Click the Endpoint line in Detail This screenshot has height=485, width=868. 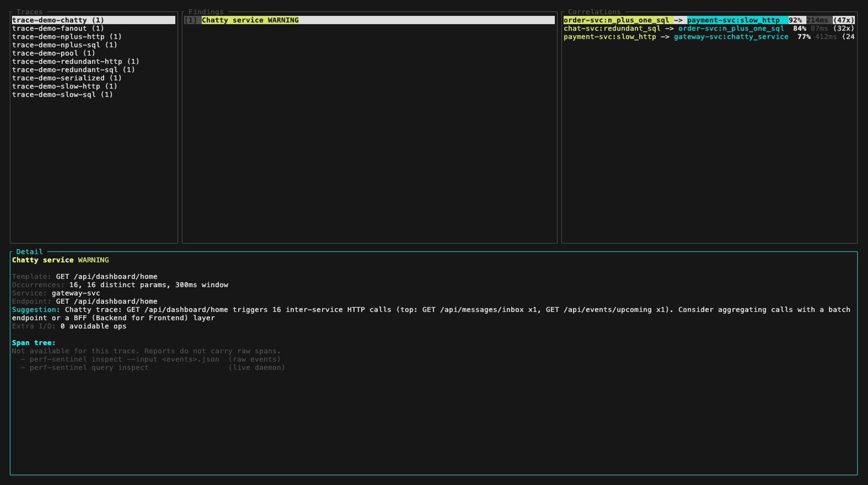[x=85, y=301]
